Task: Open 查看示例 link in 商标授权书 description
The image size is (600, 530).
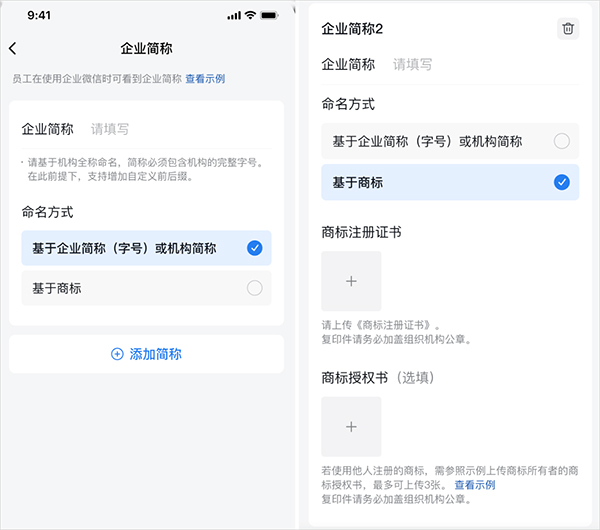Action: (475, 485)
